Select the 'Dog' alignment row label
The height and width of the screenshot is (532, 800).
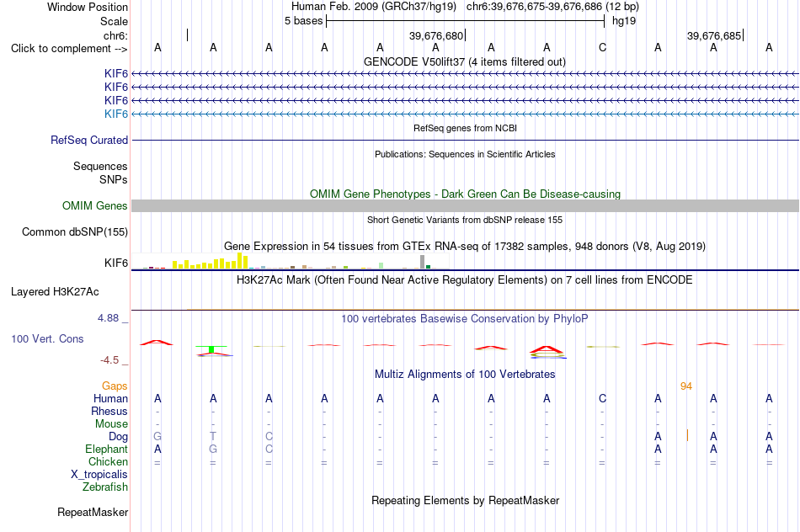119,437
